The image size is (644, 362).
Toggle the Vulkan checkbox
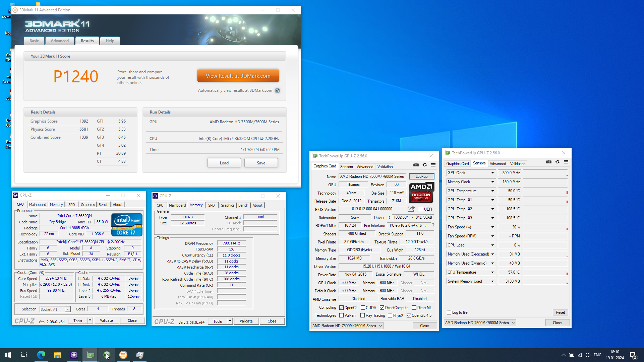click(x=342, y=315)
